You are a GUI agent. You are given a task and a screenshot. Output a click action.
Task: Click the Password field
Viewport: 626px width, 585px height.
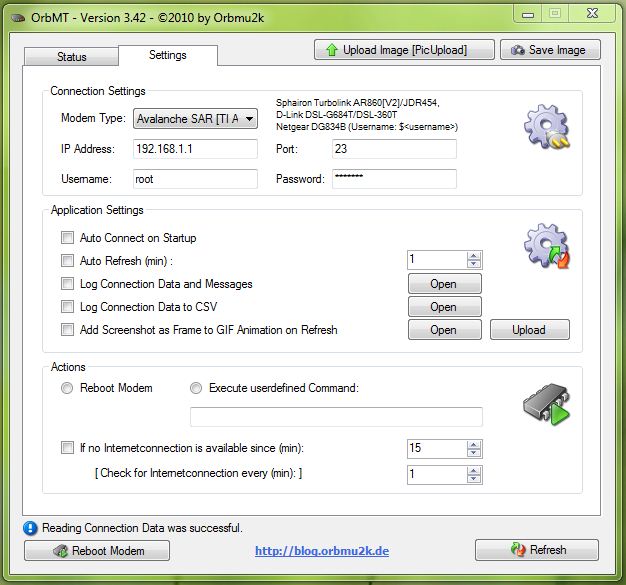tap(394, 179)
